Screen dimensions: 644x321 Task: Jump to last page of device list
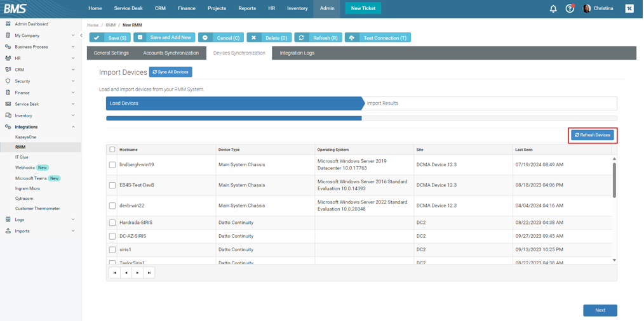tap(149, 273)
